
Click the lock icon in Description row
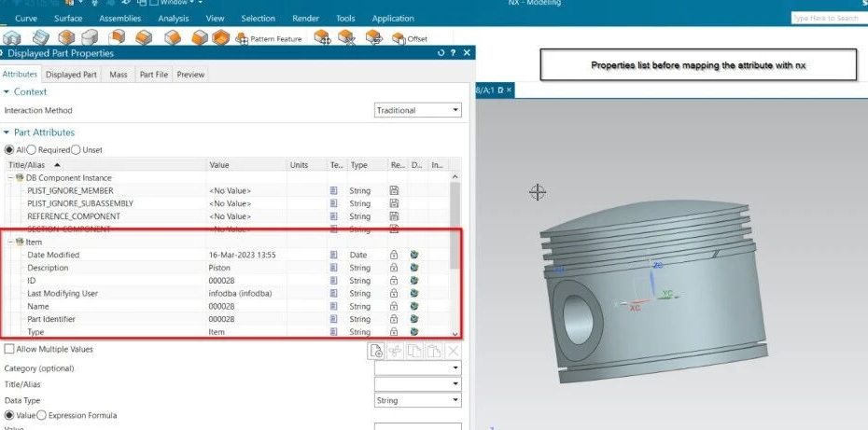point(393,268)
